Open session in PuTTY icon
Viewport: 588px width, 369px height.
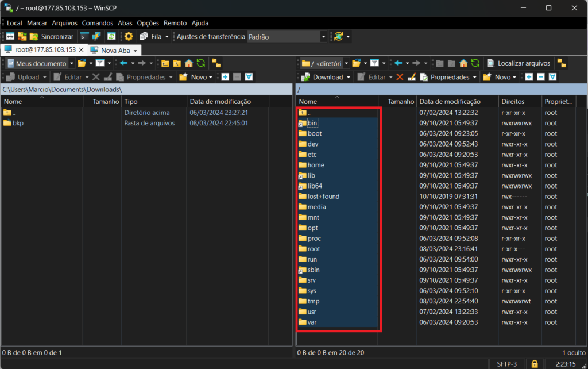coord(96,36)
